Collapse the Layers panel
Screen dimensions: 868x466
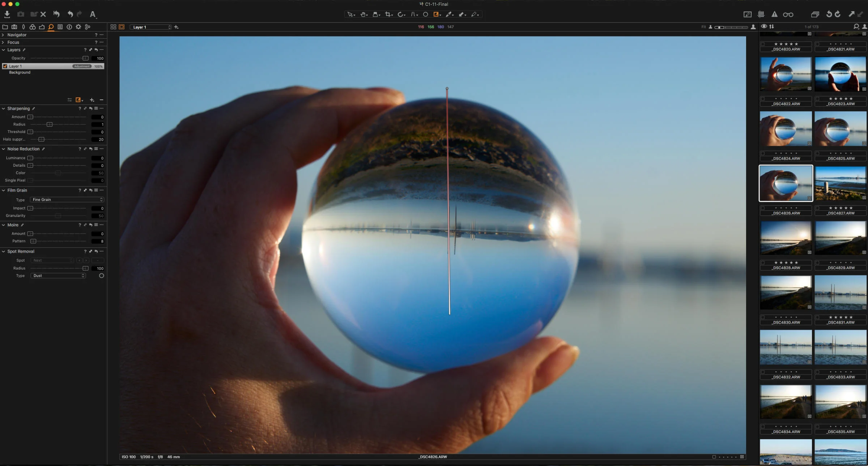tap(3, 50)
